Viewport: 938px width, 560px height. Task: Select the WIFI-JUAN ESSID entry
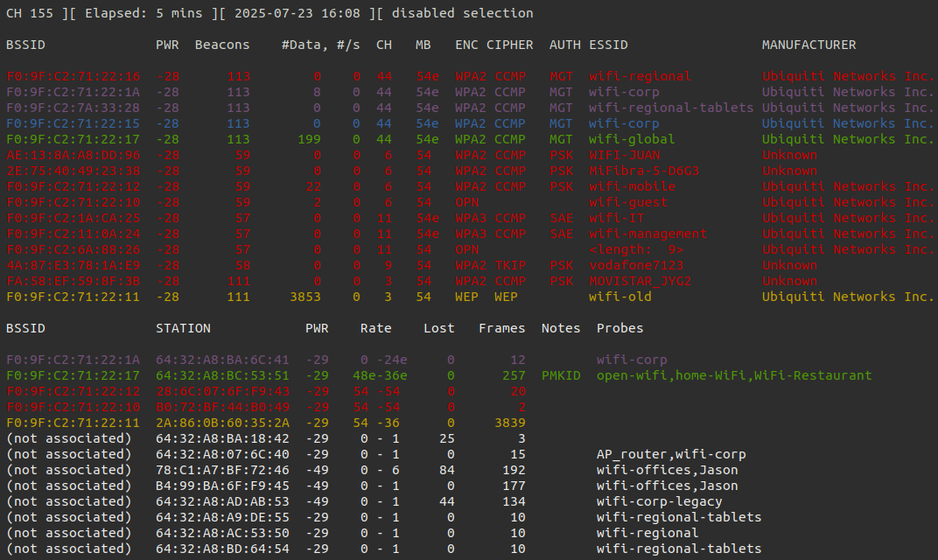(x=624, y=155)
